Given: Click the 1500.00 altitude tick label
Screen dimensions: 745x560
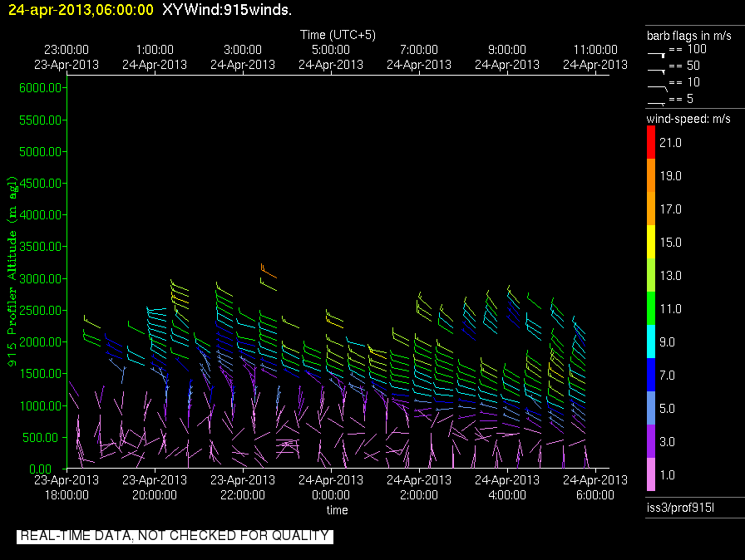Looking at the screenshot, I should [41, 374].
